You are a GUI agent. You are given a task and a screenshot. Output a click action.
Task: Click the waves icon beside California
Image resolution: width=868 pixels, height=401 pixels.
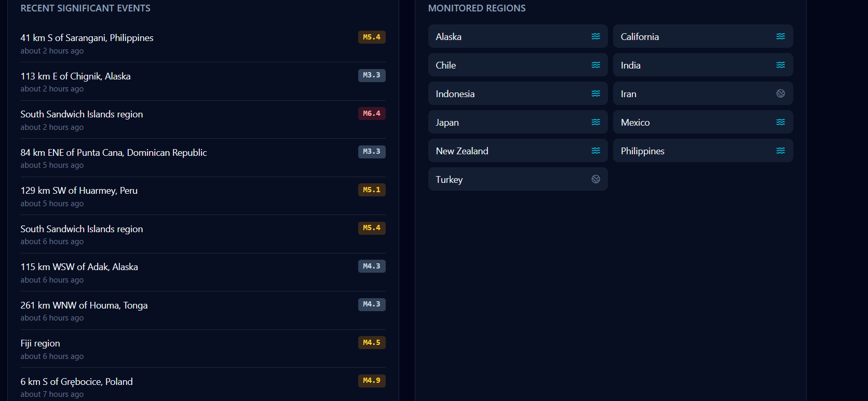click(x=780, y=36)
